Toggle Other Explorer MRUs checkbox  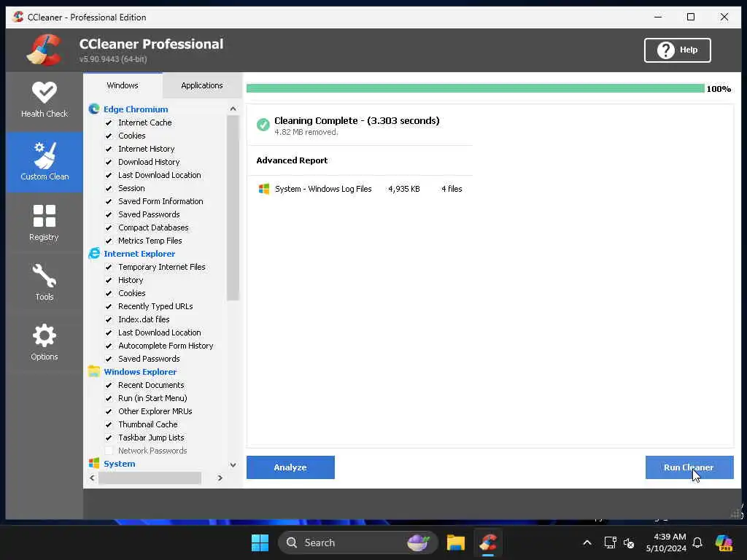tap(109, 411)
